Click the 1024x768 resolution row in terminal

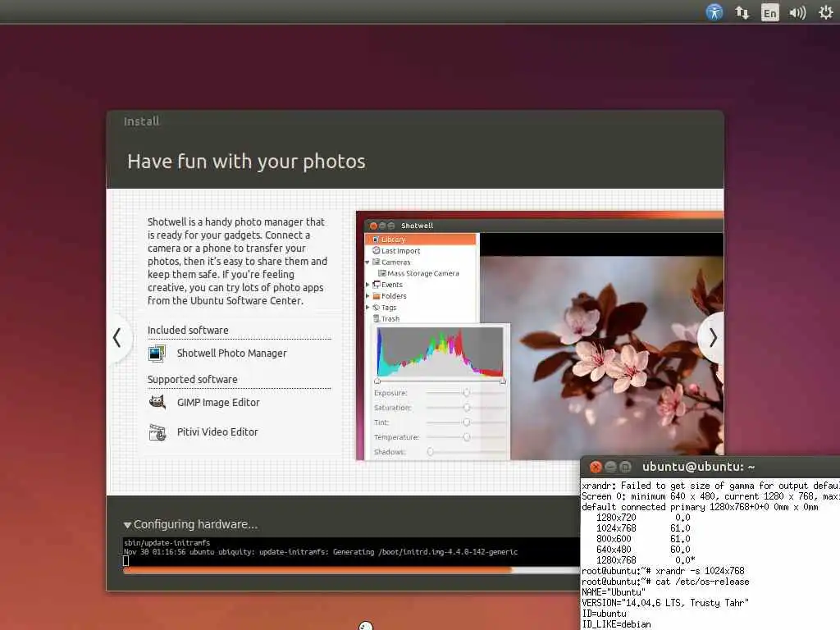[x=643, y=528]
